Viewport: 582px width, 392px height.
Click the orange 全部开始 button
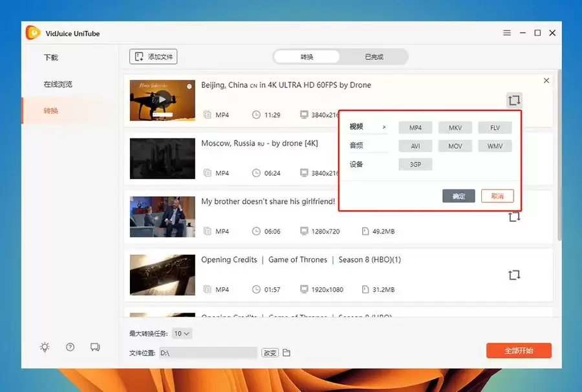(x=519, y=351)
